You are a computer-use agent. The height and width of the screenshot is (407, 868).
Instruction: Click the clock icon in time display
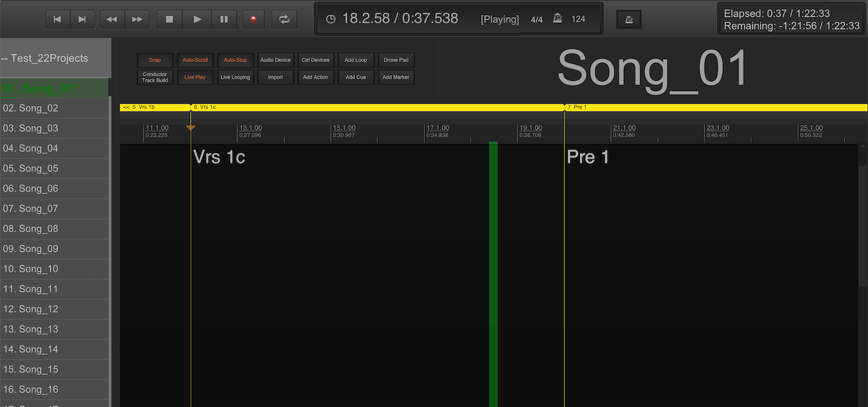[x=330, y=19]
